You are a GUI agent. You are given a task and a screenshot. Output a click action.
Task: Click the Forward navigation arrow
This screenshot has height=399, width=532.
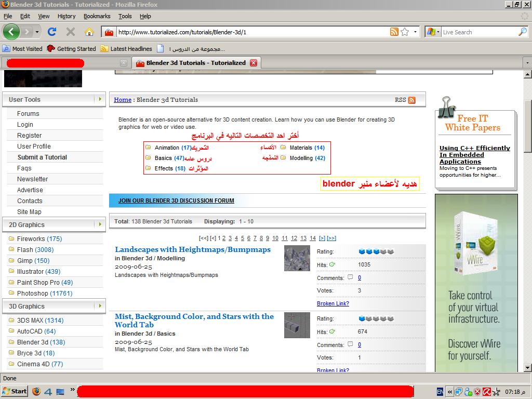point(27,32)
